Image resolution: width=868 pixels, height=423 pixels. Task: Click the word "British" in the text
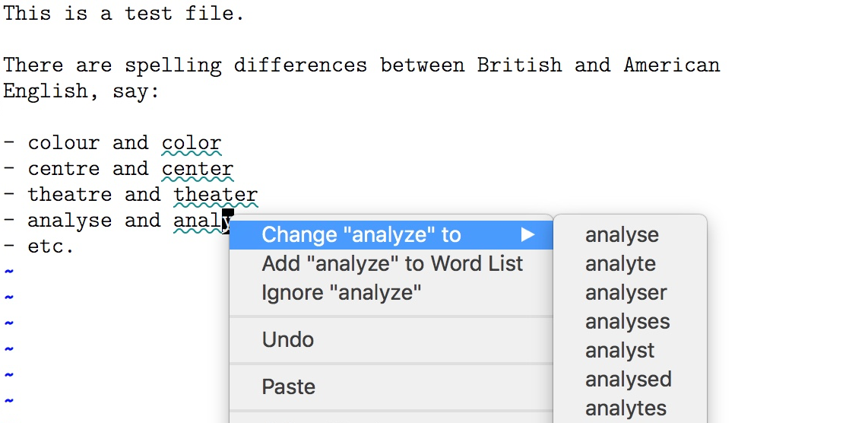tap(519, 65)
